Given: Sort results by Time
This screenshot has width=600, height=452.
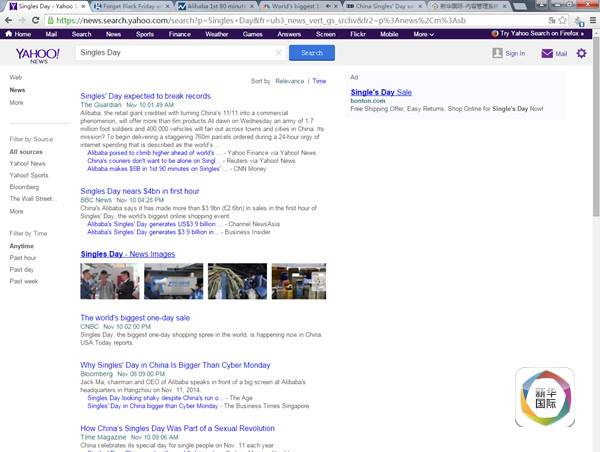Looking at the screenshot, I should tap(319, 80).
